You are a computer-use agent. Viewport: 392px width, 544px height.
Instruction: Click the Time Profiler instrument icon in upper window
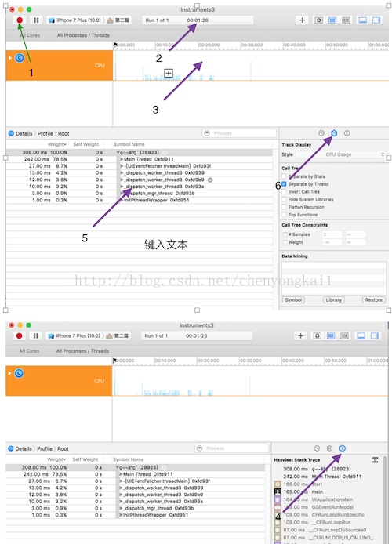coord(20,58)
